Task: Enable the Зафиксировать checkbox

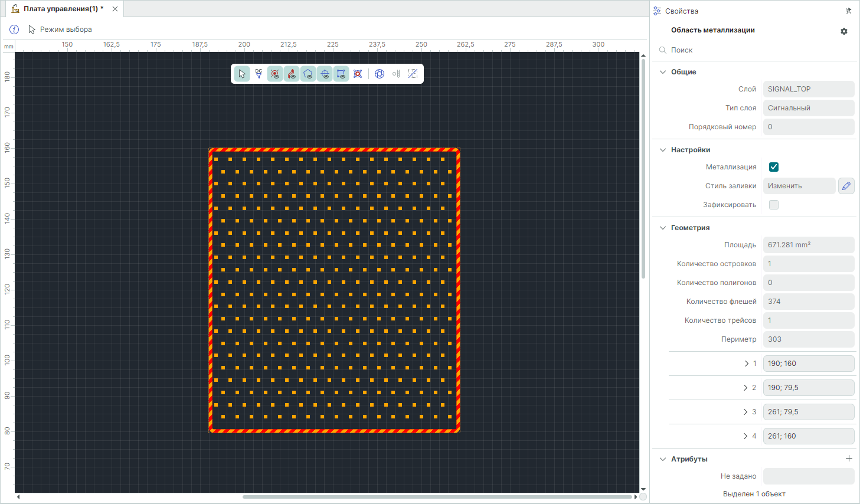Action: click(x=774, y=205)
